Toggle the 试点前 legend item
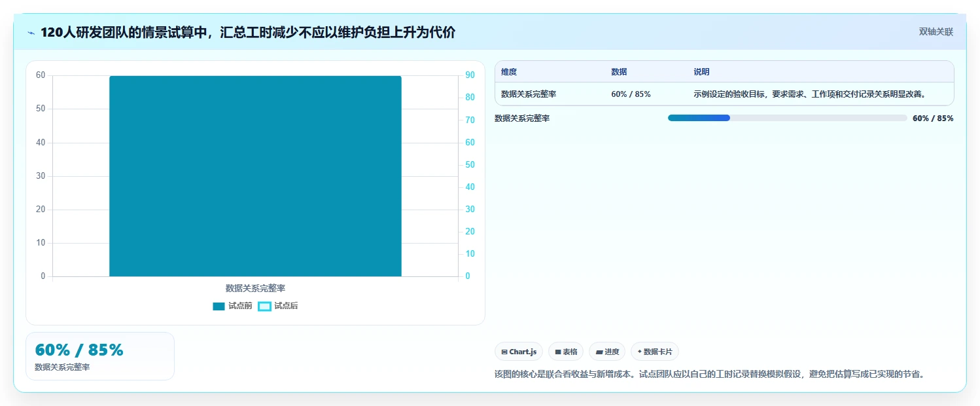Screen dimensions: 980x406 click(232, 306)
